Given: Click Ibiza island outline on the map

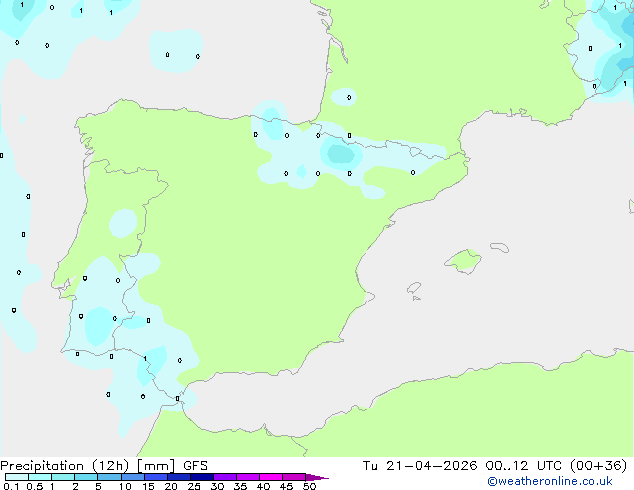Looking at the screenshot, I should [414, 288].
